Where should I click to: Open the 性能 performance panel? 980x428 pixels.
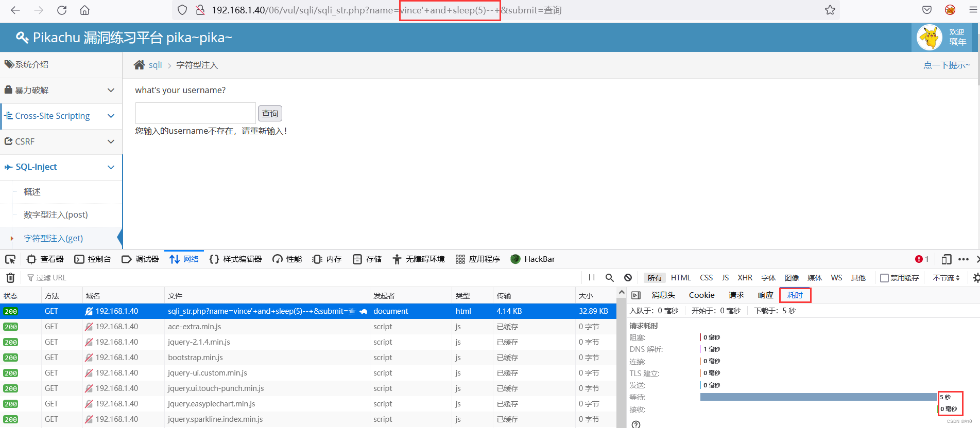[x=287, y=259]
